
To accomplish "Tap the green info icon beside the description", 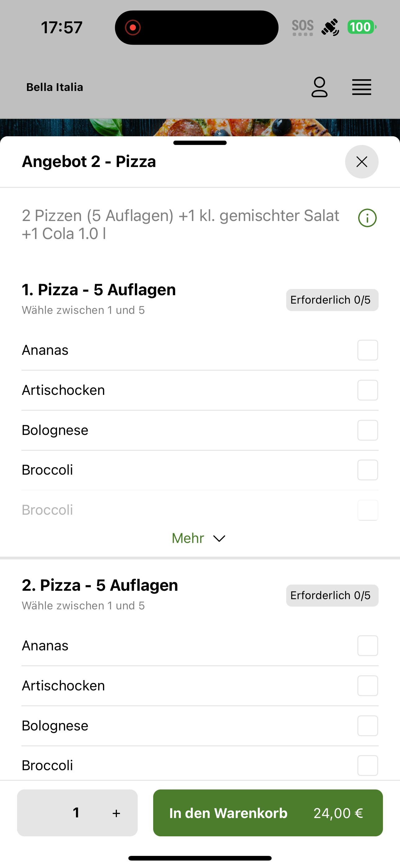I will pyautogui.click(x=367, y=218).
